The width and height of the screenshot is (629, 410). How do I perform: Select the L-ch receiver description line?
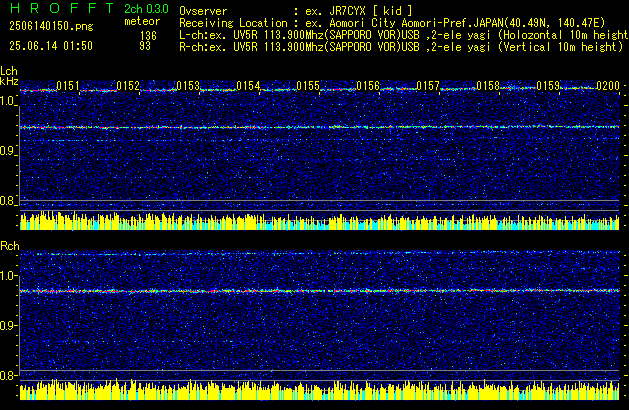pyautogui.click(x=404, y=35)
